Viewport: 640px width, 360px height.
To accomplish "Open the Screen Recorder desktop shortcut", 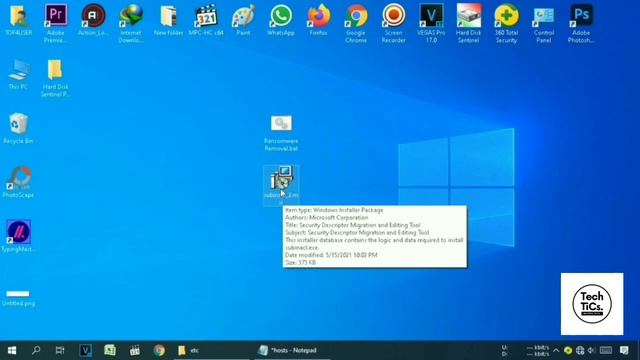I will [393, 23].
